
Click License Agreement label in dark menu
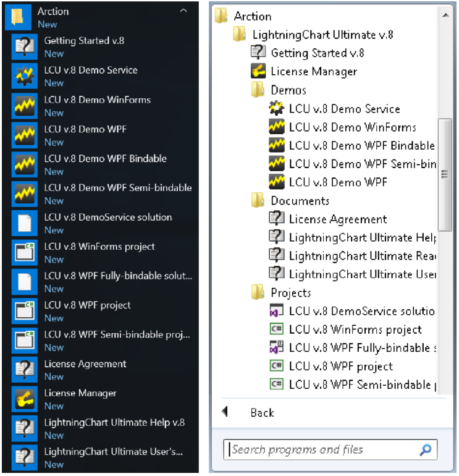click(85, 363)
